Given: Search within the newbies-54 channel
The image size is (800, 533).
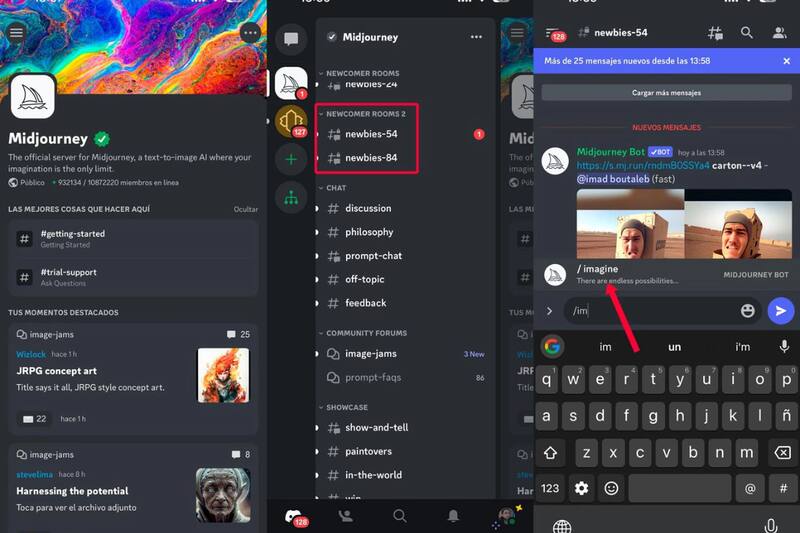Looking at the screenshot, I should 746,33.
